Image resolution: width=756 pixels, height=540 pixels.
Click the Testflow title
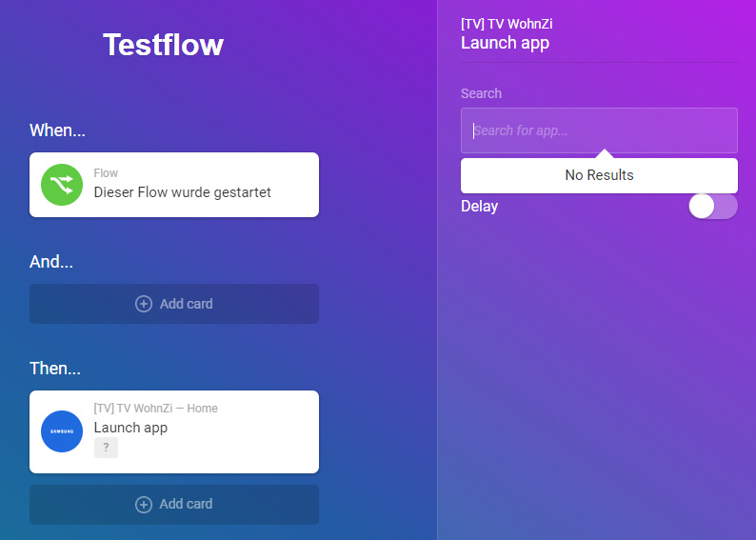point(163,44)
